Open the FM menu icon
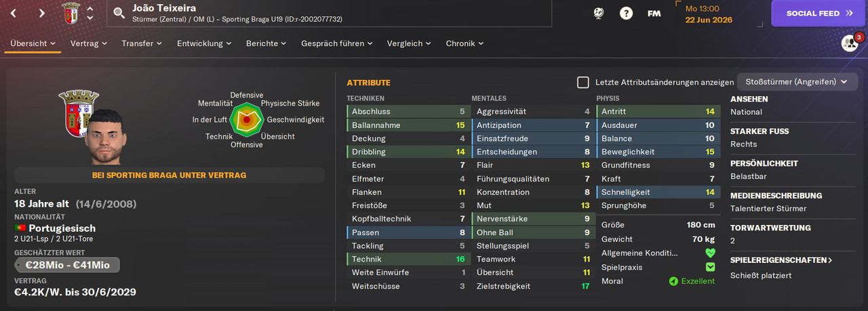The image size is (868, 311). pos(654,13)
